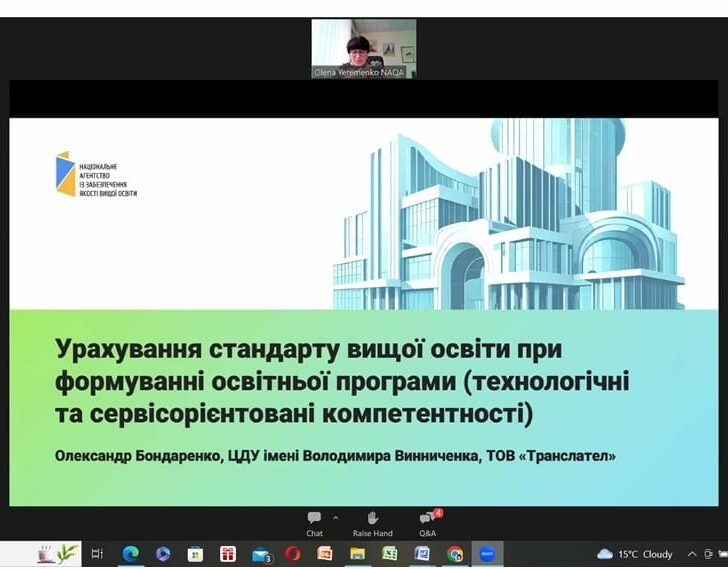Open the Q&A panel

(x=427, y=522)
